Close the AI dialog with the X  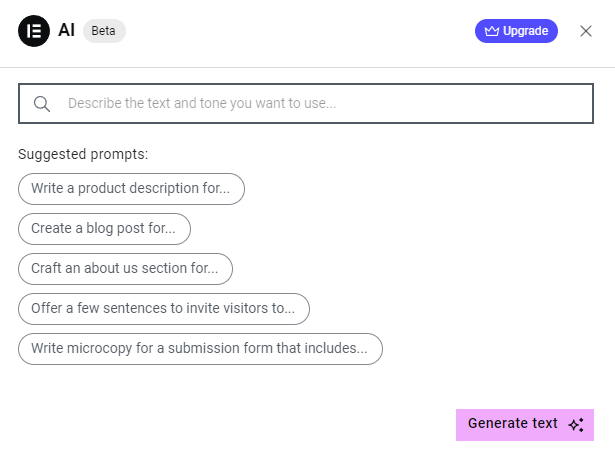[x=586, y=31]
